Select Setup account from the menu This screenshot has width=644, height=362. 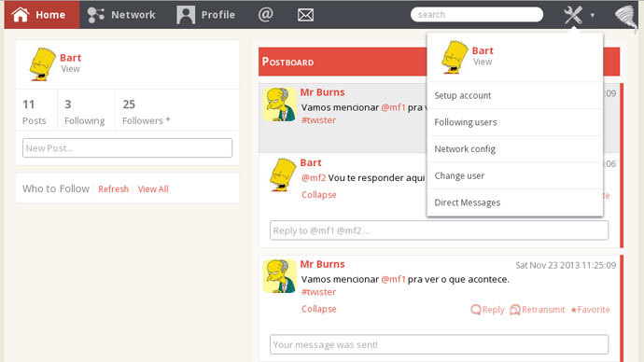tap(515, 95)
